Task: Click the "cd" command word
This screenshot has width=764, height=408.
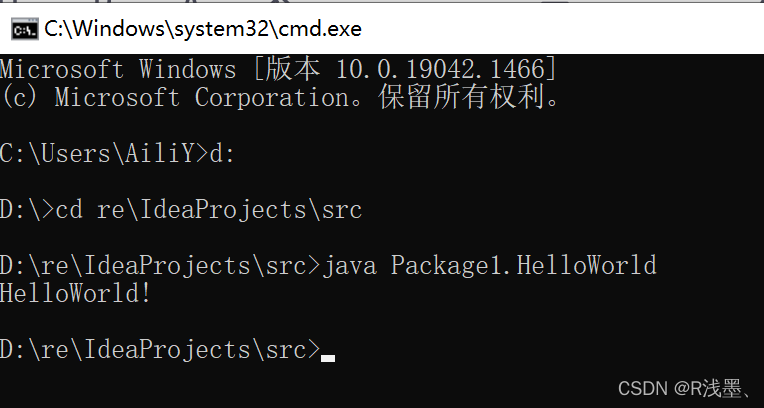Action: tap(69, 209)
